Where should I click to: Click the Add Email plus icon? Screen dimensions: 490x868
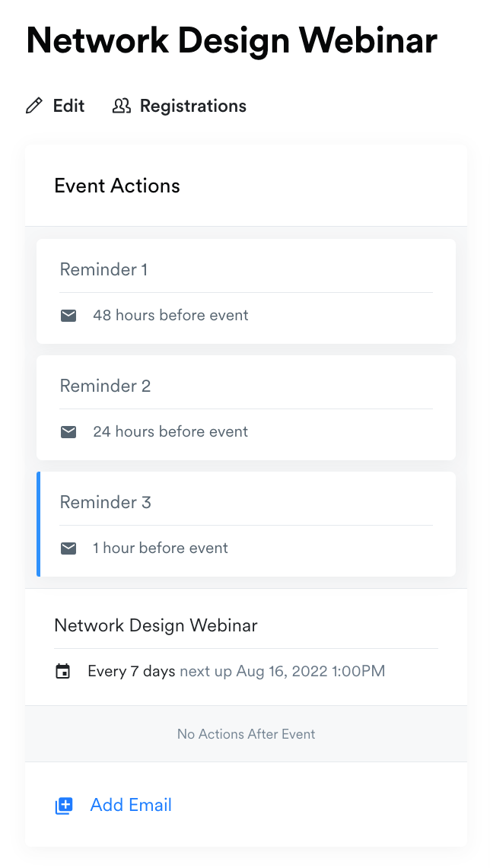point(64,806)
